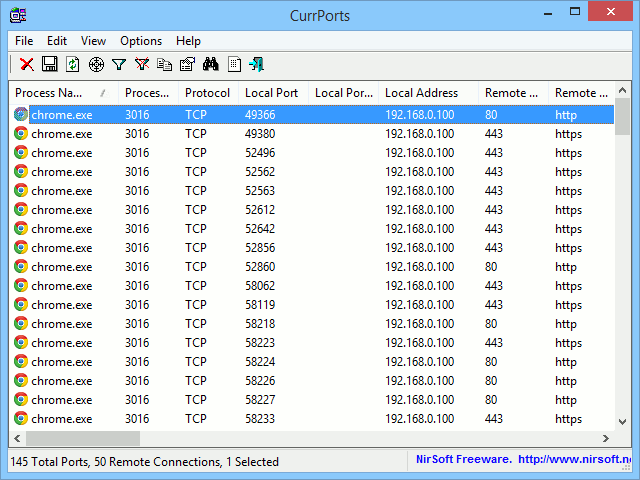
Task: Click the horizontal scrollbar left arrow
Action: tap(17, 438)
